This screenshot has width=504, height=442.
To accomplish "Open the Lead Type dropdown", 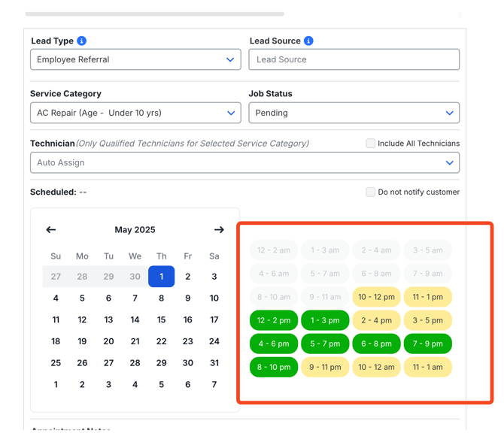I will pos(135,59).
